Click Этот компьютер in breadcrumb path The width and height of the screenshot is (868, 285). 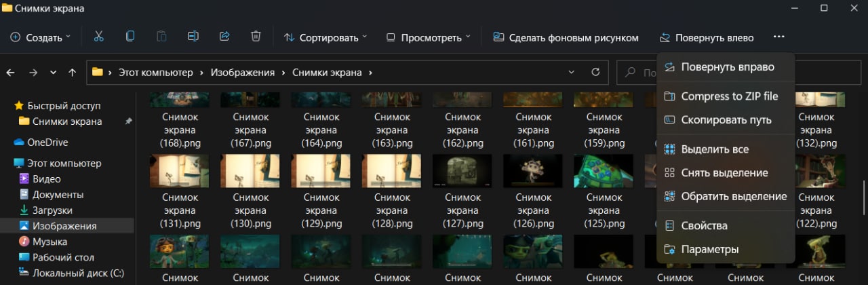pyautogui.click(x=155, y=72)
